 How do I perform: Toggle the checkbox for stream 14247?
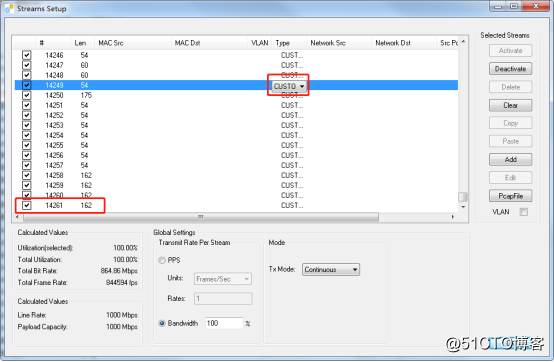coord(26,65)
